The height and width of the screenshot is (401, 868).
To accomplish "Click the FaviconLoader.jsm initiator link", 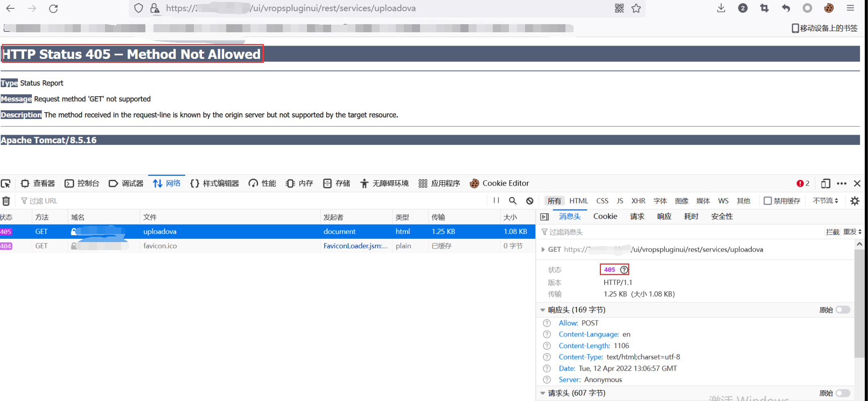I will pos(355,246).
